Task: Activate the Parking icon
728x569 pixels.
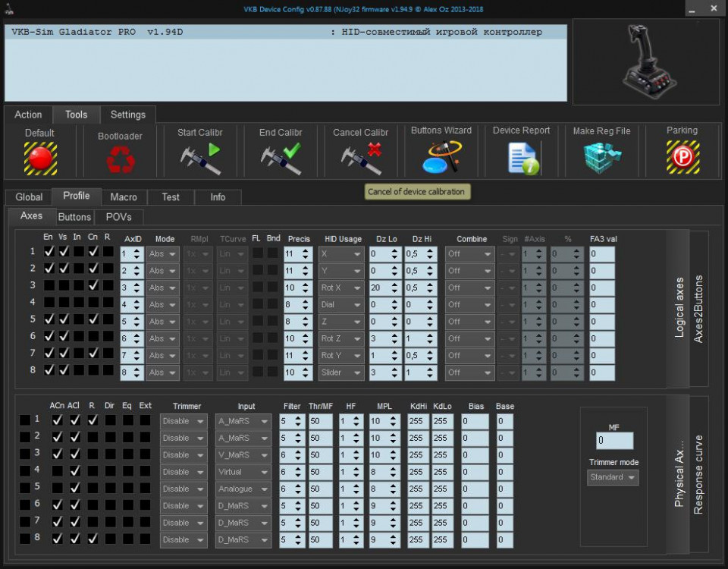Action: pos(682,158)
